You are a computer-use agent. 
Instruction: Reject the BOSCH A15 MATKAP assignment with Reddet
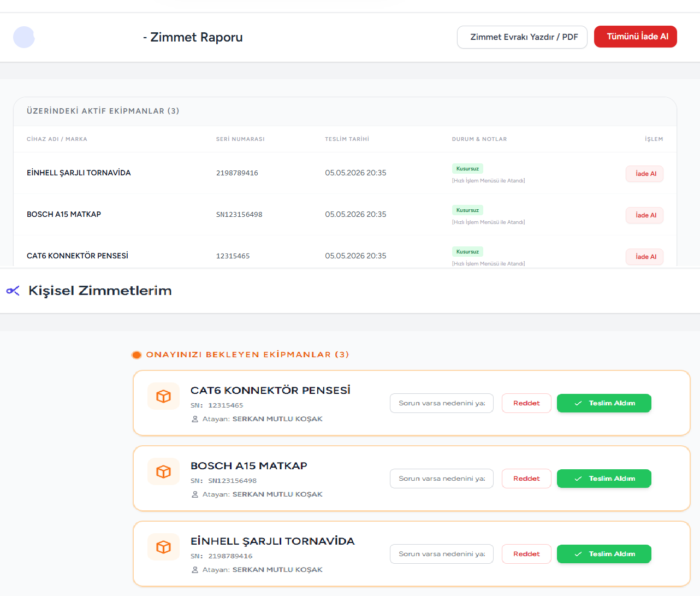point(526,479)
